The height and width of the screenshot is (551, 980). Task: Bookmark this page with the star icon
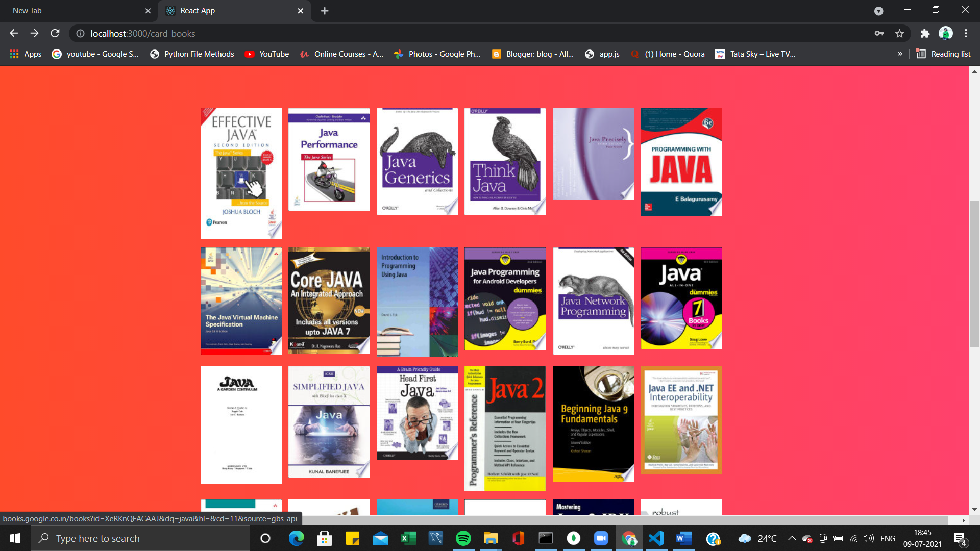[899, 33]
